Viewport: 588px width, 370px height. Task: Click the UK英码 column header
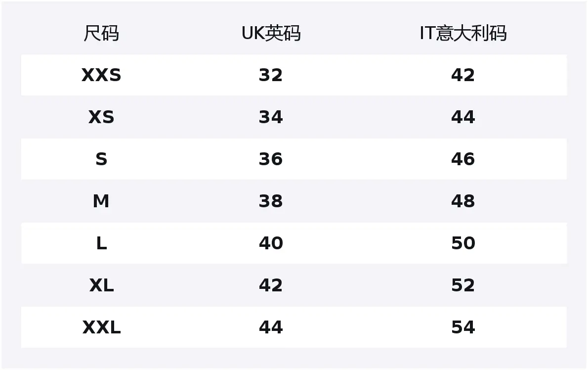click(271, 34)
